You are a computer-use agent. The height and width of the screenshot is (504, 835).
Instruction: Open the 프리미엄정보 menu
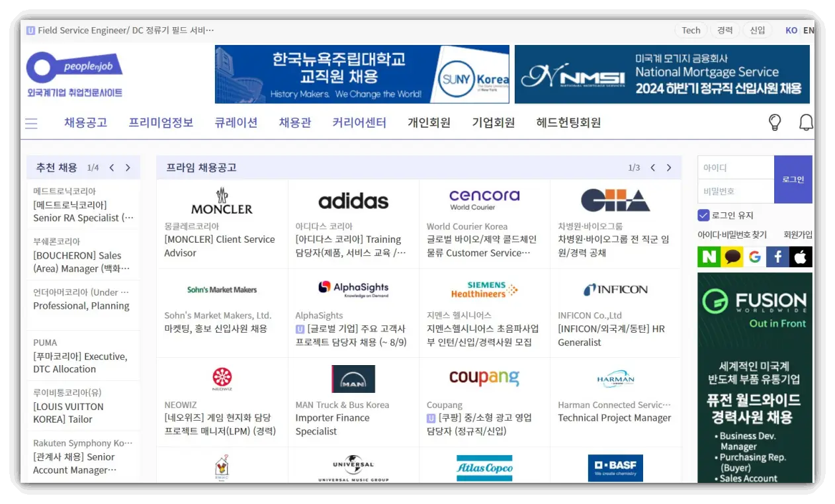[x=161, y=122]
